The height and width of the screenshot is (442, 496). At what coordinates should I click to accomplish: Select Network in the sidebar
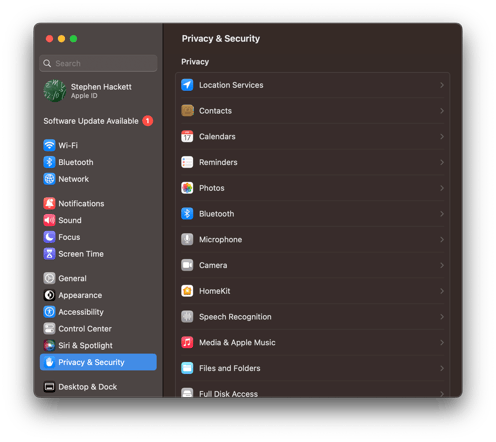(x=98, y=179)
